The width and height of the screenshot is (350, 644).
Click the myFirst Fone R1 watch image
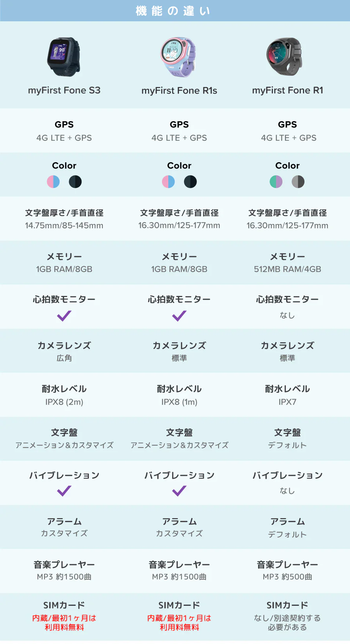(285, 57)
